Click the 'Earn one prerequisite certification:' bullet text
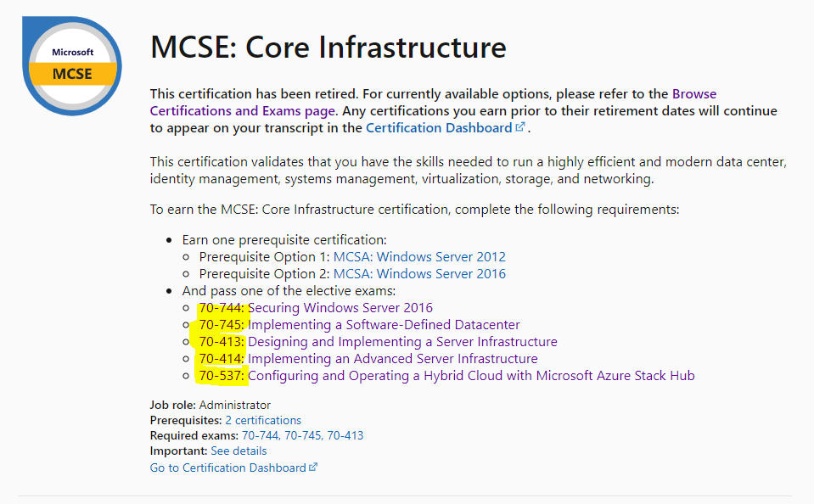This screenshot has height=504, width=814. click(x=284, y=240)
